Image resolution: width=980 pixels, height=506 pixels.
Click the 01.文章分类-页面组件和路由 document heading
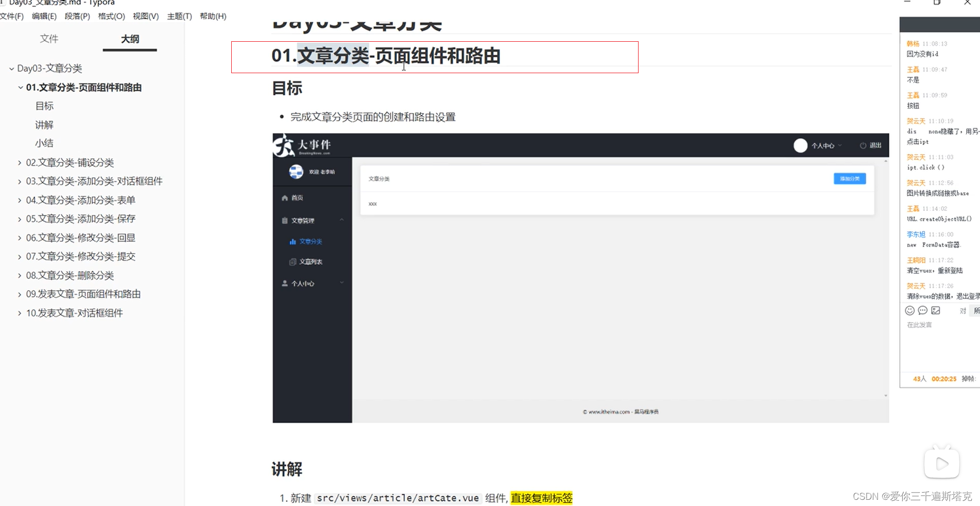[386, 56]
